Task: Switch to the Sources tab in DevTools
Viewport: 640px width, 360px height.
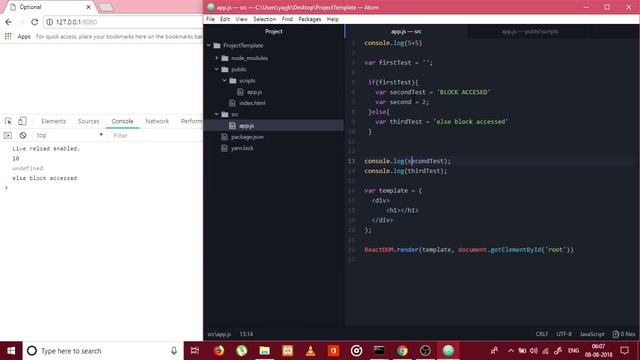Action: click(x=89, y=121)
